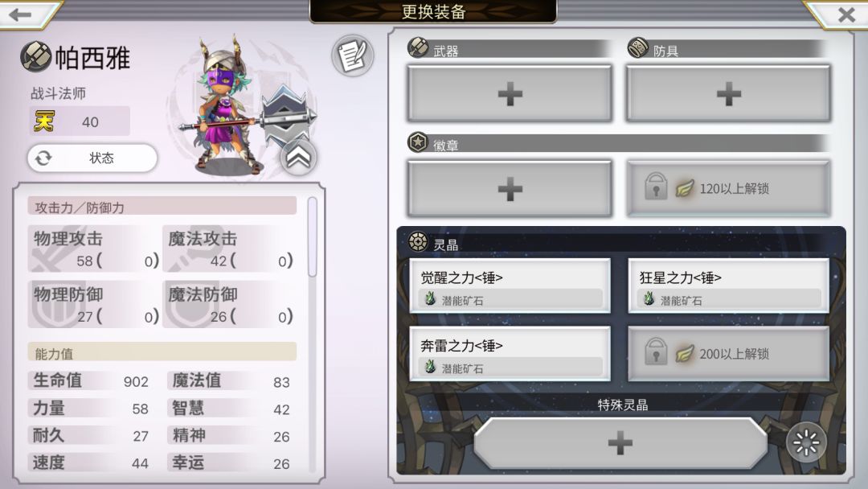Image resolution: width=868 pixels, height=489 pixels.
Task: Click the 徽章 badge star icon
Action: [x=418, y=142]
